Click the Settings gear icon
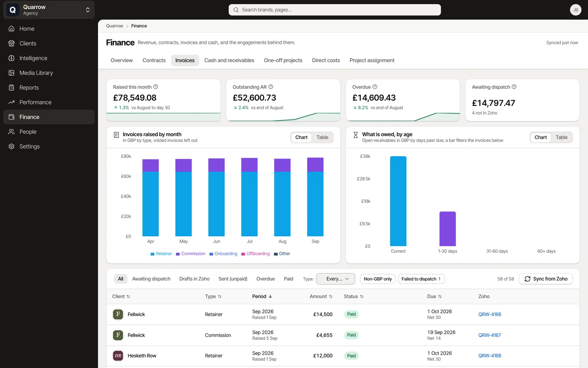Image resolution: width=588 pixels, height=368 pixels. (11, 146)
